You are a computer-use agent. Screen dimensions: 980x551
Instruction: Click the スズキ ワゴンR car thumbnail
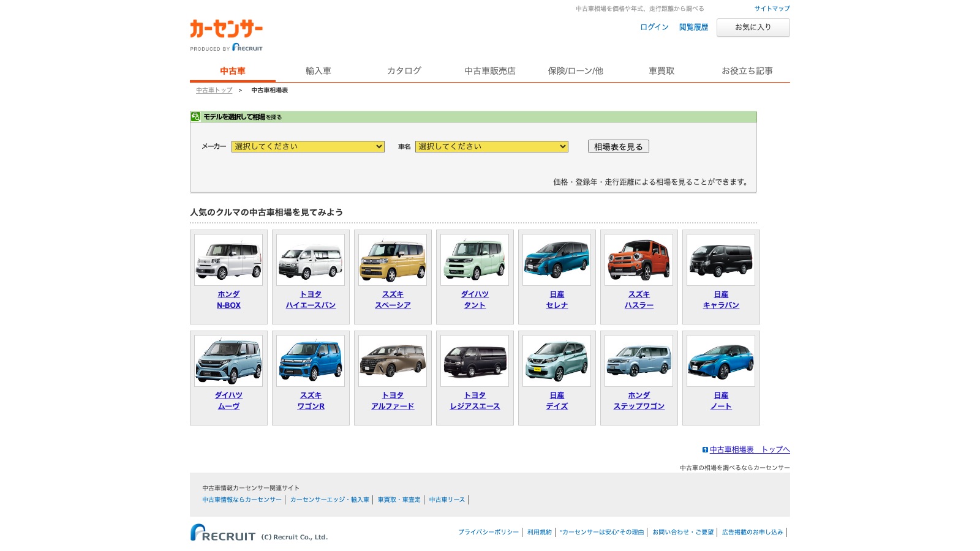(311, 361)
